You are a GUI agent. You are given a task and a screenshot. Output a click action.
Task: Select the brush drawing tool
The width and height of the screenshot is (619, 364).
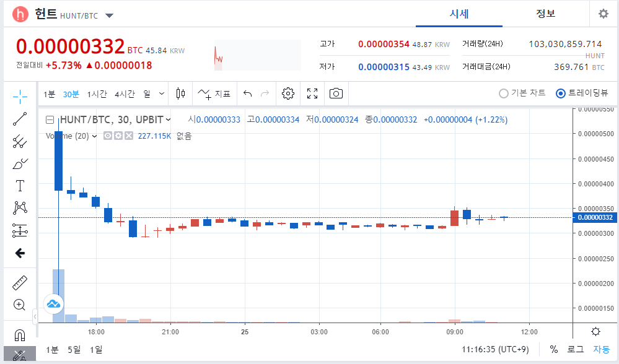coord(20,163)
